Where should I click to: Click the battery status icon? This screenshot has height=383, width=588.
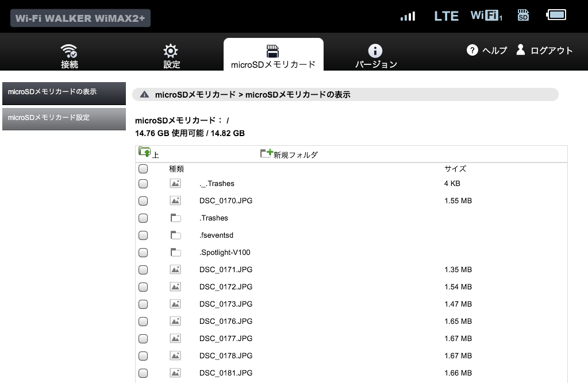(x=556, y=16)
